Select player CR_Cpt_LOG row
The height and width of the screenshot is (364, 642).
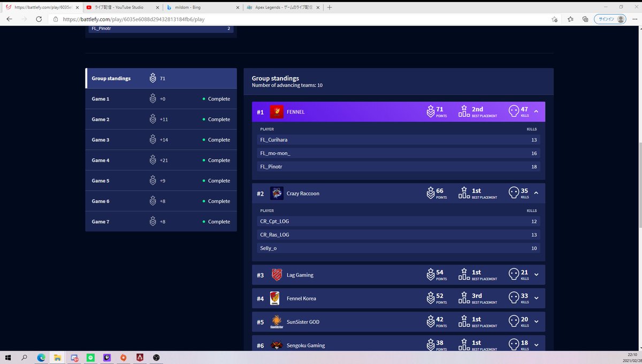pyautogui.click(x=399, y=221)
